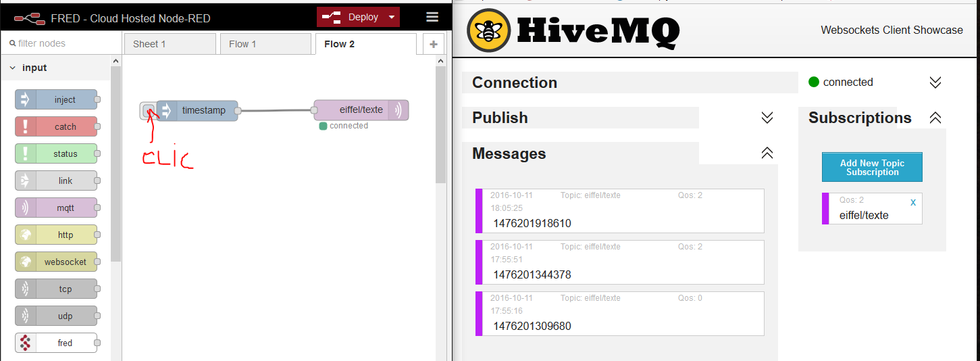Screen dimensions: 980x361
Task: Click the HiveMQ bee logo
Action: click(x=488, y=30)
